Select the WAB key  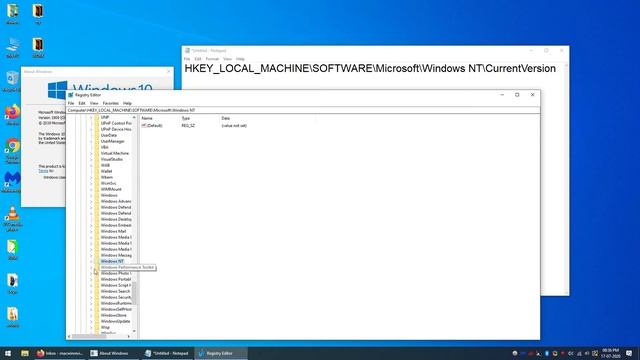pyautogui.click(x=105, y=165)
